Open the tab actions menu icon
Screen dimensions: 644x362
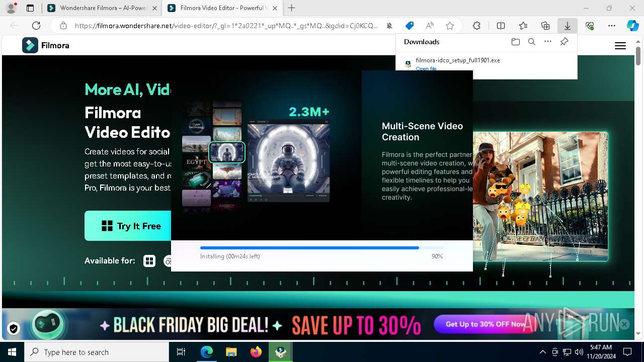(30, 8)
